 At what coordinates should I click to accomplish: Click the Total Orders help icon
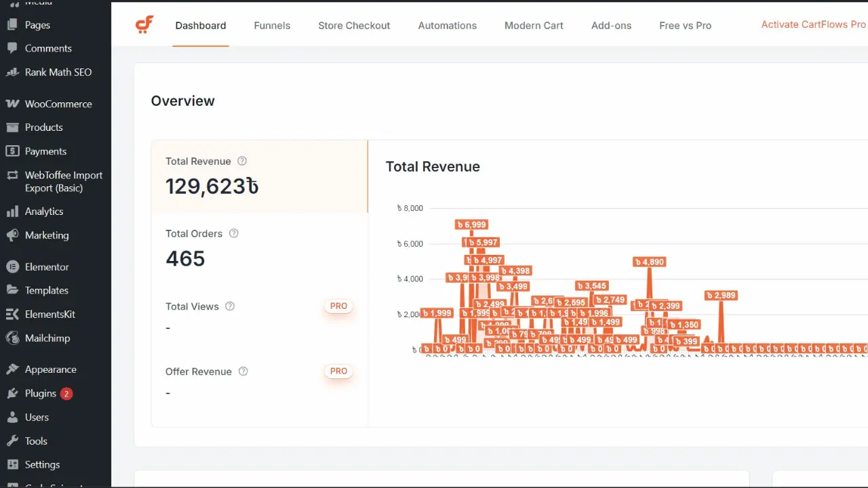point(234,234)
